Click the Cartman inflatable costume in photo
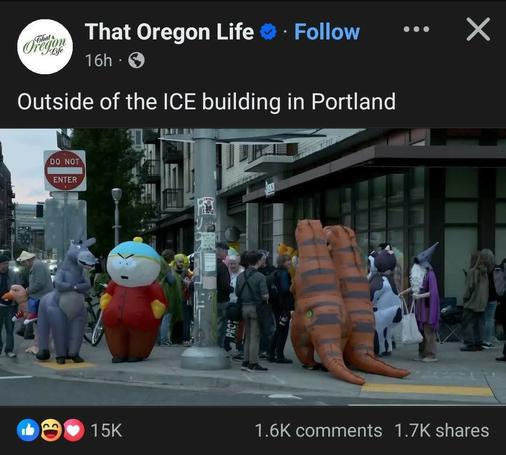The width and height of the screenshot is (506, 455). pos(134,300)
